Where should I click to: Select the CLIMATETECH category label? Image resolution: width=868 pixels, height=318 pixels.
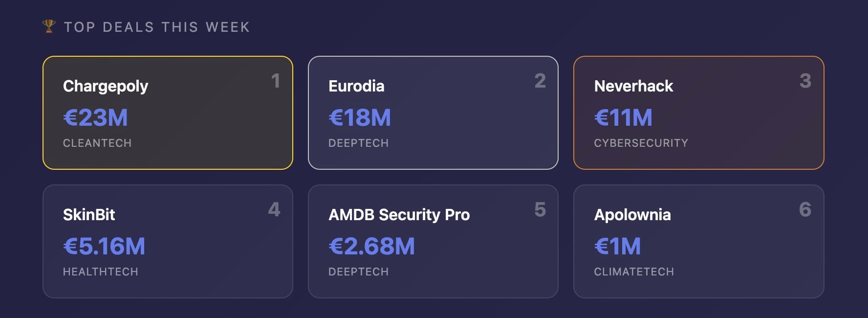tap(634, 272)
